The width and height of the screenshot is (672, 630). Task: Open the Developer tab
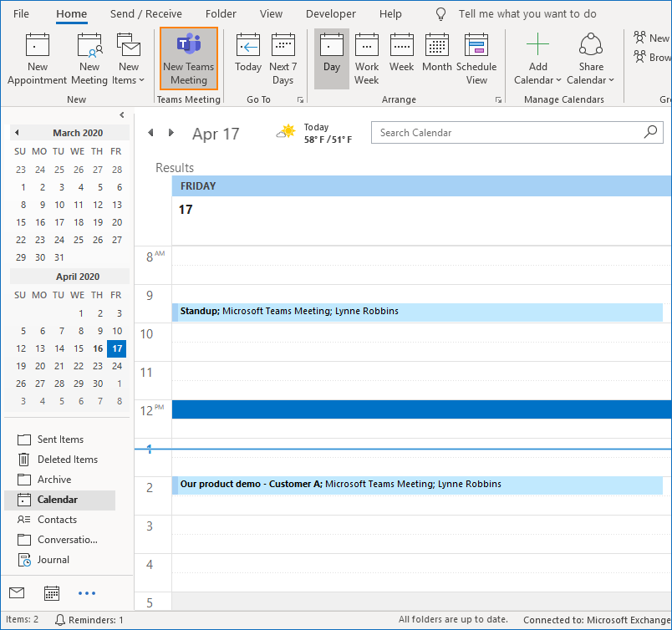(331, 13)
